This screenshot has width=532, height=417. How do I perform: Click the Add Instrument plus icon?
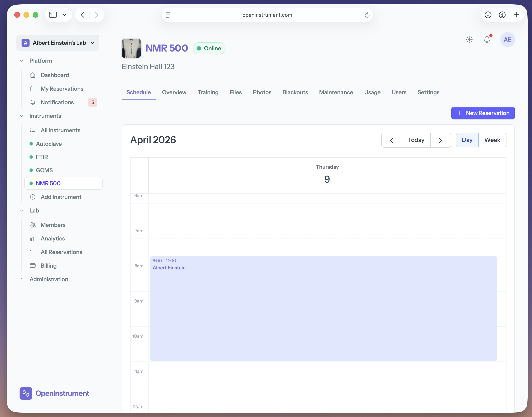pyautogui.click(x=33, y=197)
